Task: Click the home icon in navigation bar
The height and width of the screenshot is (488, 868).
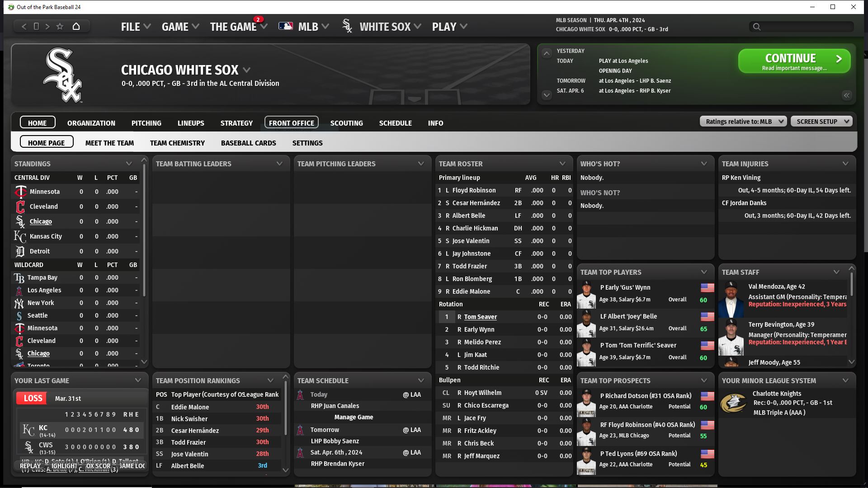Action: tap(76, 27)
